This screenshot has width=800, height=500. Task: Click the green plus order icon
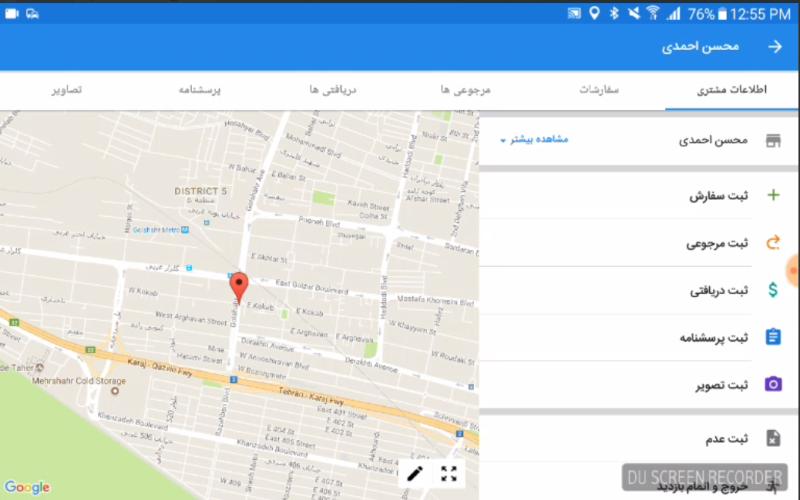772,195
